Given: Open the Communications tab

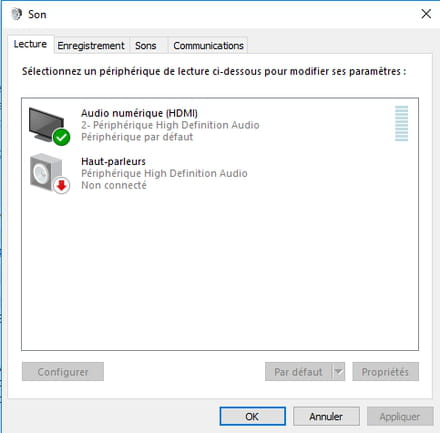Looking at the screenshot, I should tap(208, 45).
